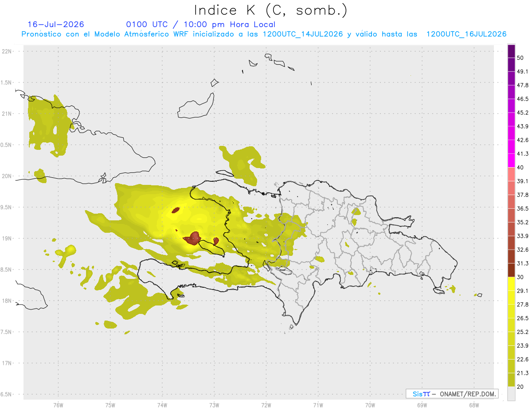Click the colorbar value "22.6"
This screenshot has width=532, height=411.
[523, 360]
